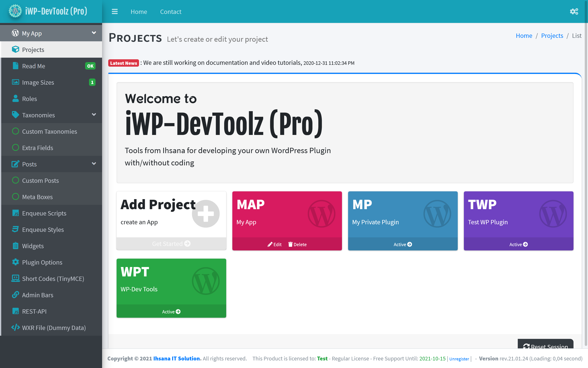
Task: Open Plugin Options in the sidebar
Action: (51, 262)
